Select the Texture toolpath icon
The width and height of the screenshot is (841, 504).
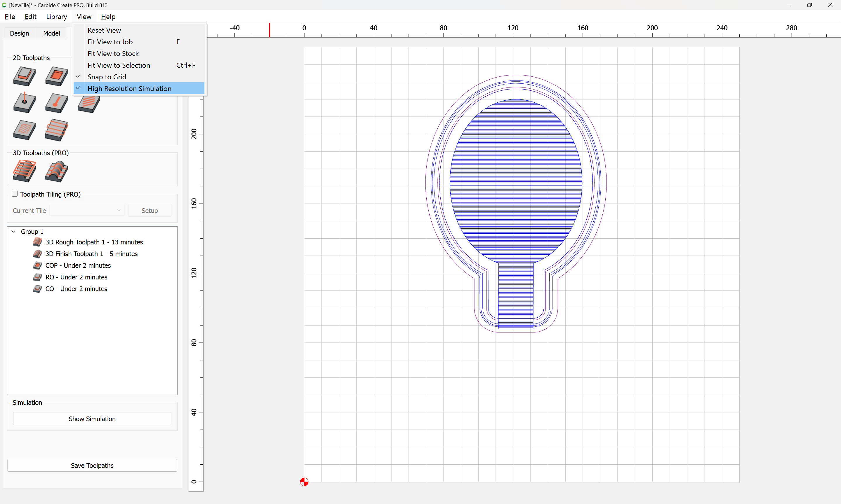(x=24, y=130)
